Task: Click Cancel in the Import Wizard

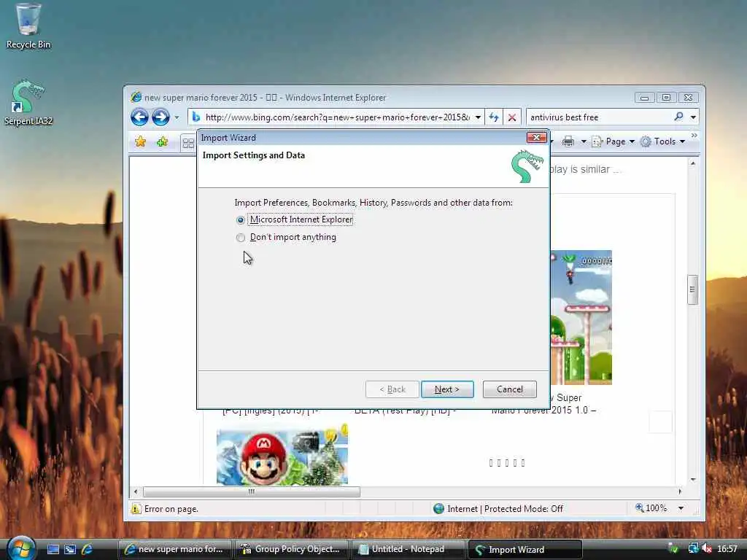Action: [x=510, y=389]
